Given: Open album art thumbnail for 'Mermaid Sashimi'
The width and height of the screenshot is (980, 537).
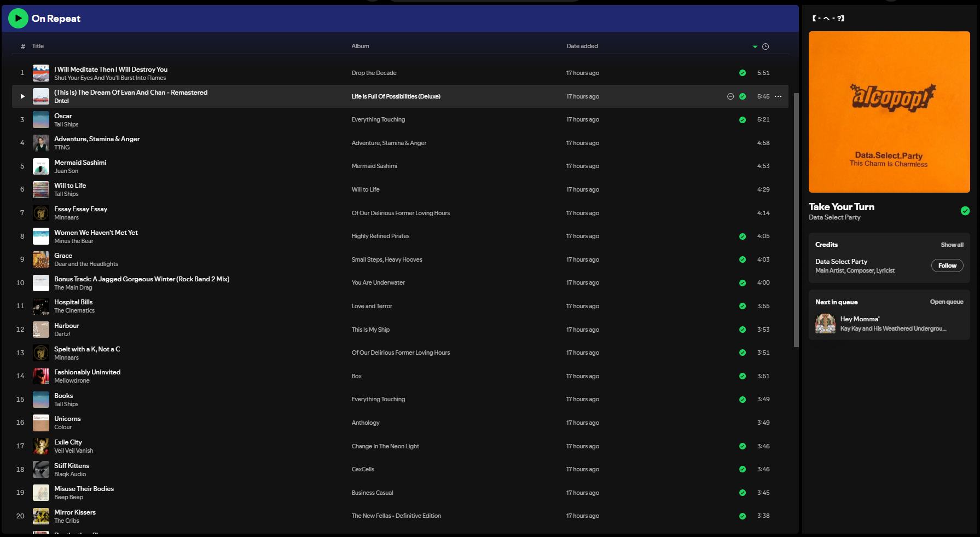Looking at the screenshot, I should pos(41,166).
